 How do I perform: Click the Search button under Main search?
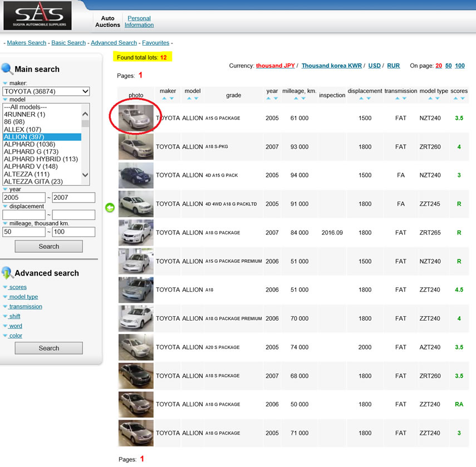pyautogui.click(x=49, y=247)
